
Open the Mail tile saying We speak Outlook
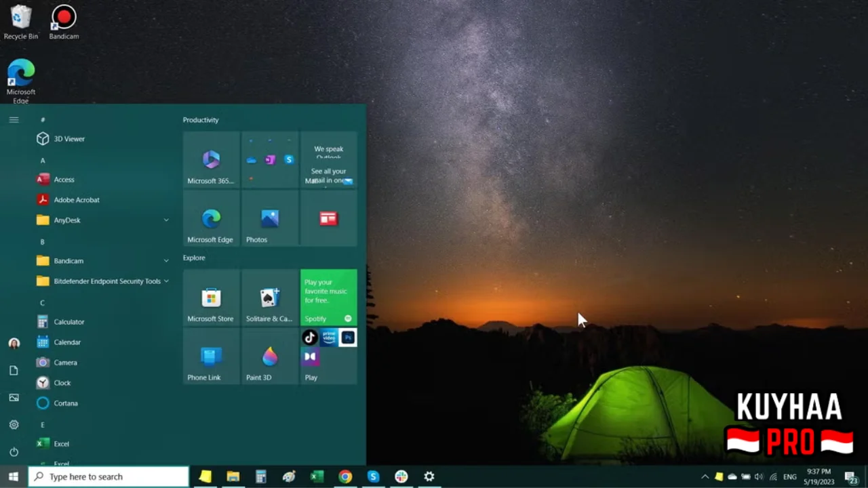click(329, 160)
